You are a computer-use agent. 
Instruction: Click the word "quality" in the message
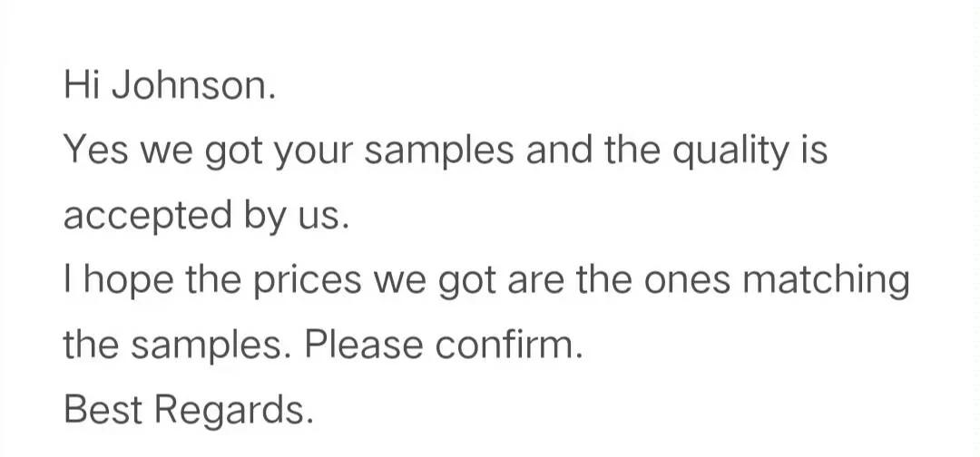point(720,151)
